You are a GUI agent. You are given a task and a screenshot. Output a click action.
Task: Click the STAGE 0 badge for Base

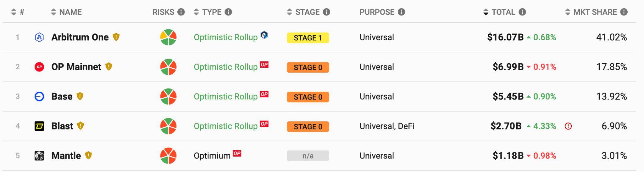[x=308, y=97]
